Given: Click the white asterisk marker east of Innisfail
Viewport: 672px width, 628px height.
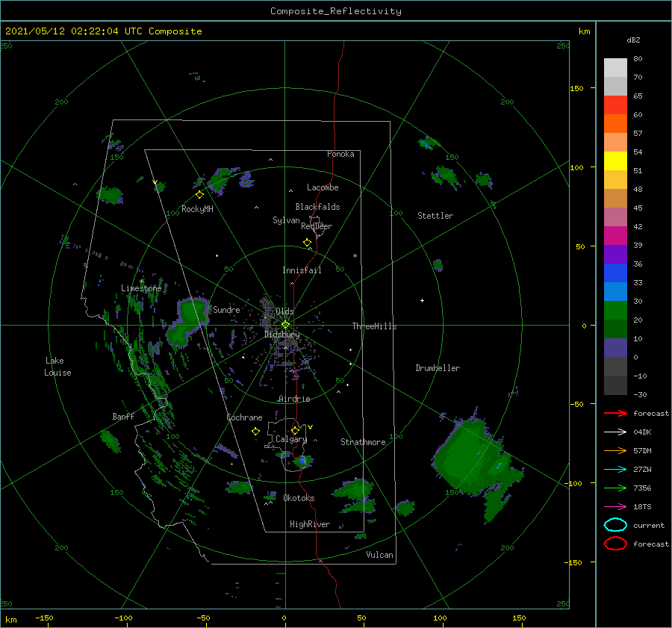Looking at the screenshot, I should coord(355,256).
